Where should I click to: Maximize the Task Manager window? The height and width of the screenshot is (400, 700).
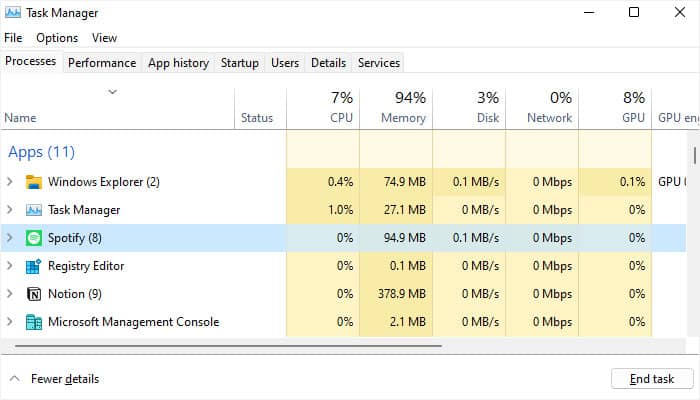coord(634,12)
